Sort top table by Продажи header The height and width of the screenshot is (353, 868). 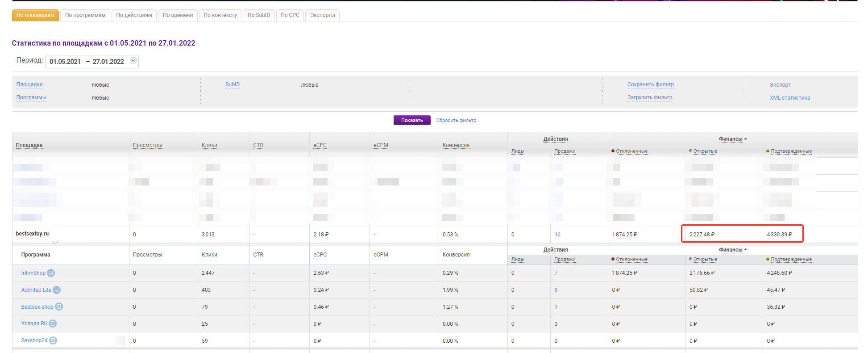(565, 151)
